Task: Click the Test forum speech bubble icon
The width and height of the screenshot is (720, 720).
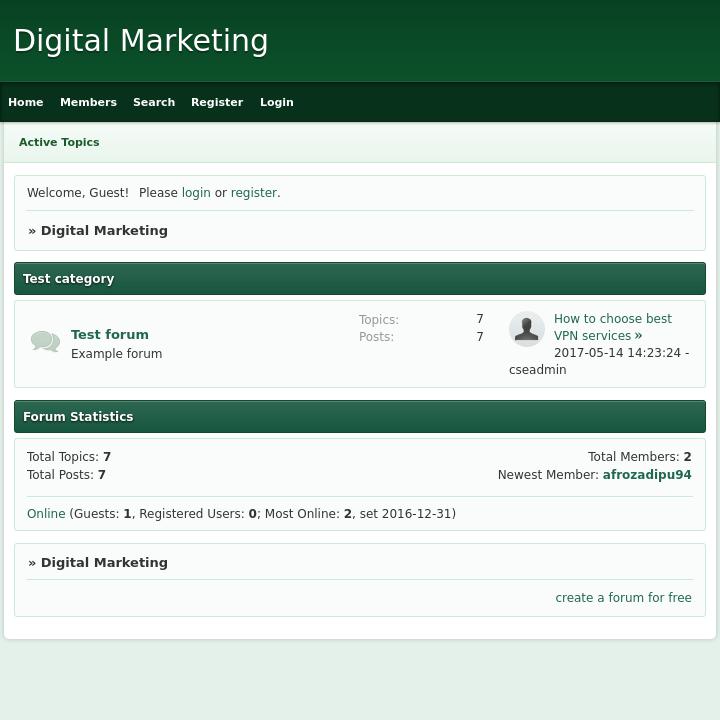Action: click(45, 342)
